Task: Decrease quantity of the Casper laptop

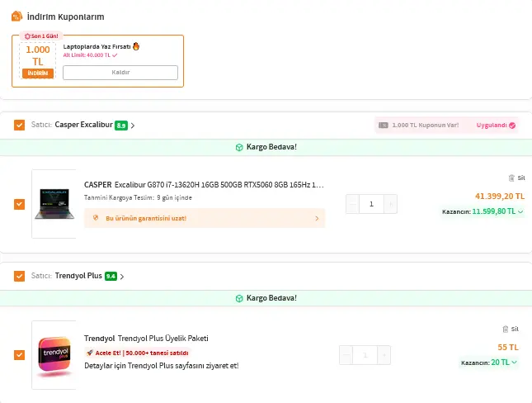Action: click(x=352, y=204)
